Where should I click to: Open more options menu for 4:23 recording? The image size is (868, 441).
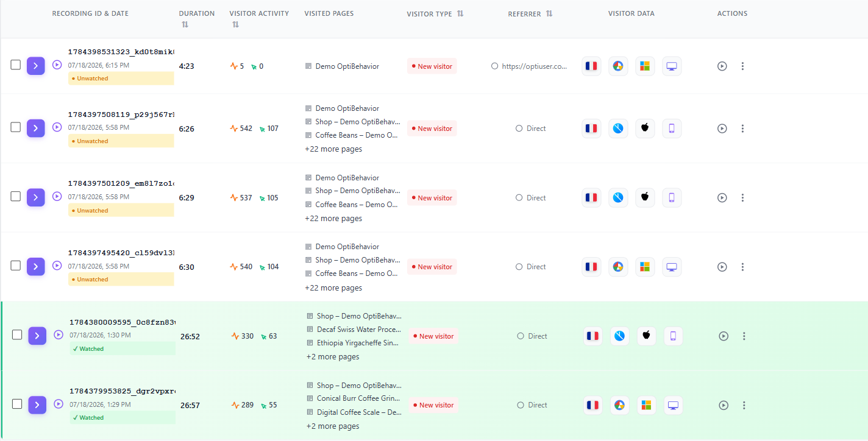[742, 66]
